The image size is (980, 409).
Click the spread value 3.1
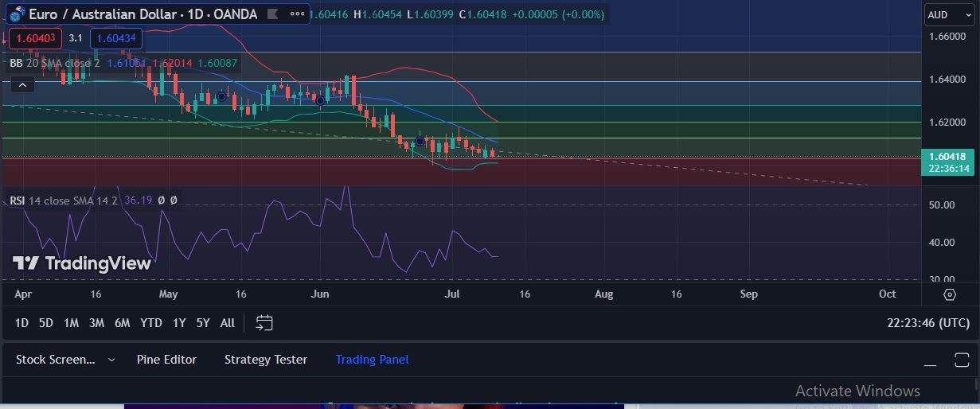tap(76, 37)
